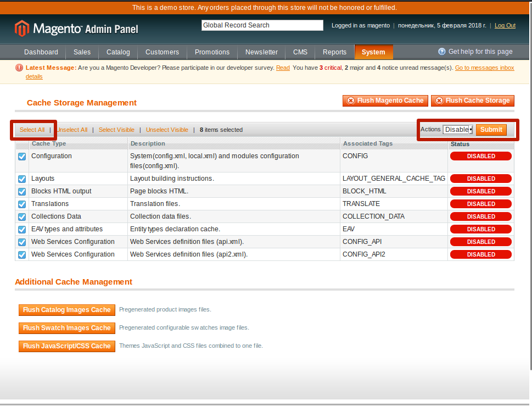Image resolution: width=532 pixels, height=406 pixels.
Task: Click the help question mark icon
Action: (442, 52)
